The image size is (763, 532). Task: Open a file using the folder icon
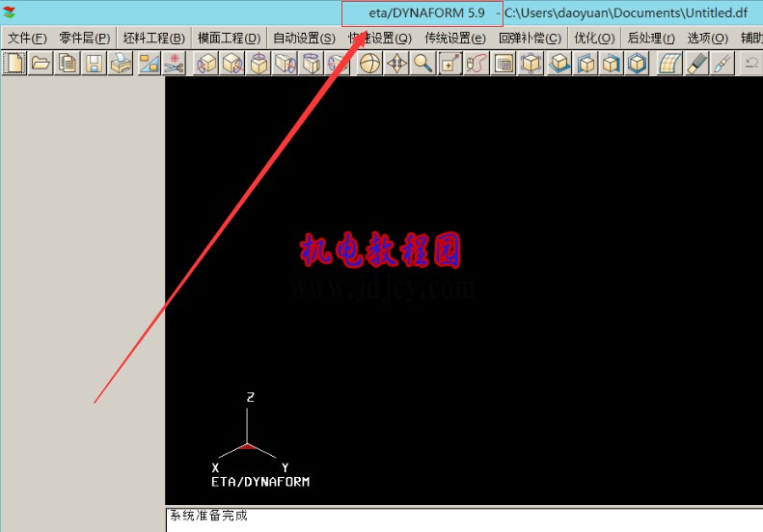41,64
